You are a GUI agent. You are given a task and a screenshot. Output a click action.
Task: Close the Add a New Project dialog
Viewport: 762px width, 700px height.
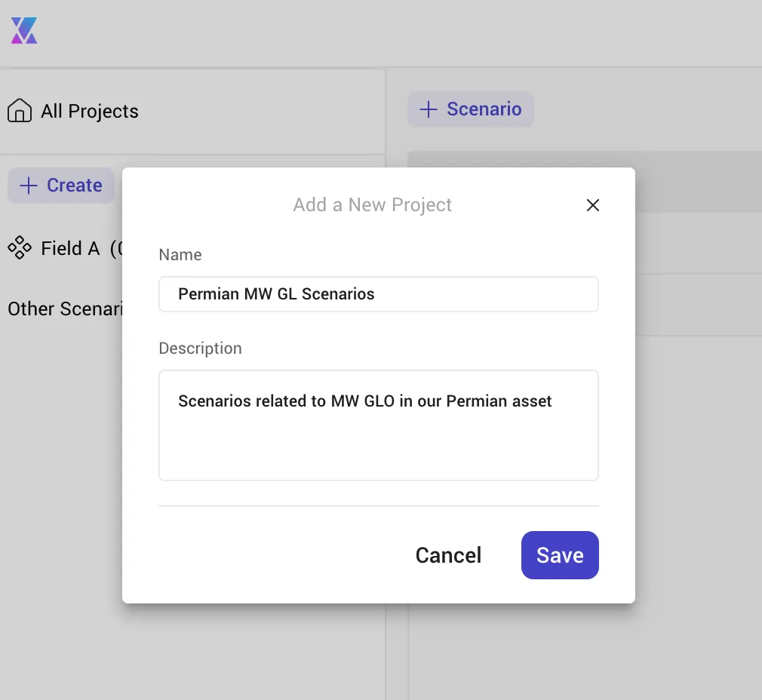(x=592, y=205)
